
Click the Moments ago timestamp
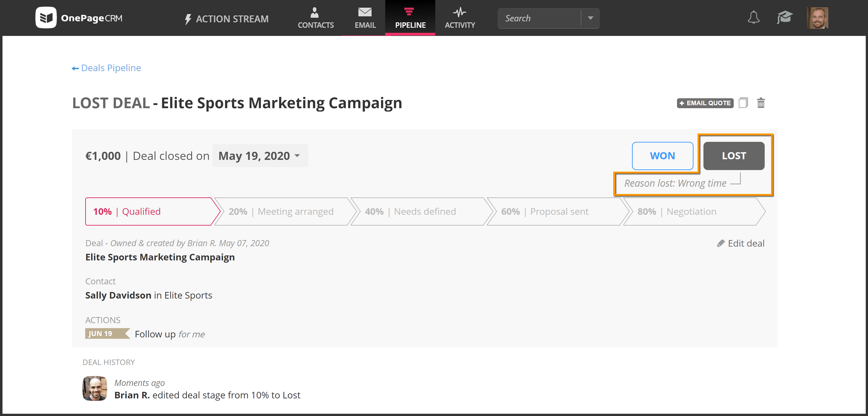(x=139, y=383)
